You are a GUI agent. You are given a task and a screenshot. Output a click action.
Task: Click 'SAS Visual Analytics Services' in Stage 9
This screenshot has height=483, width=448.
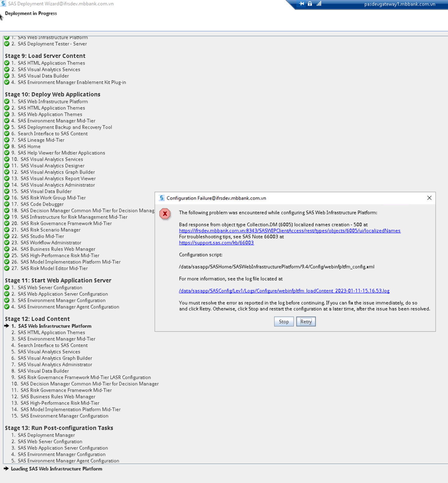pyautogui.click(x=49, y=69)
